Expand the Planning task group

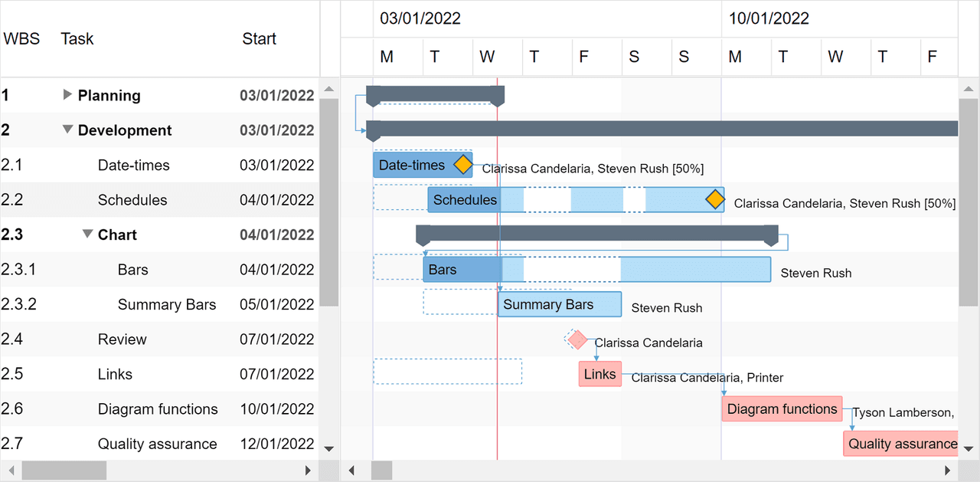(67, 95)
